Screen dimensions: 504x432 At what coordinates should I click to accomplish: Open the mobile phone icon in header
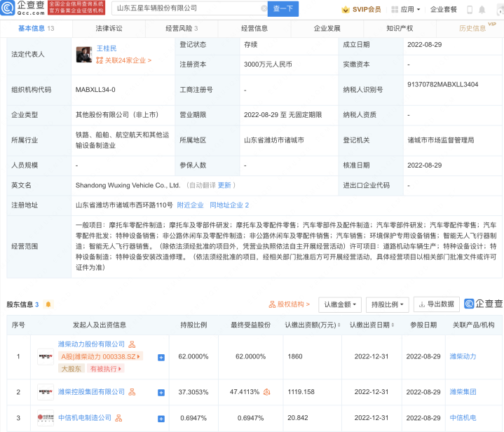(x=470, y=10)
